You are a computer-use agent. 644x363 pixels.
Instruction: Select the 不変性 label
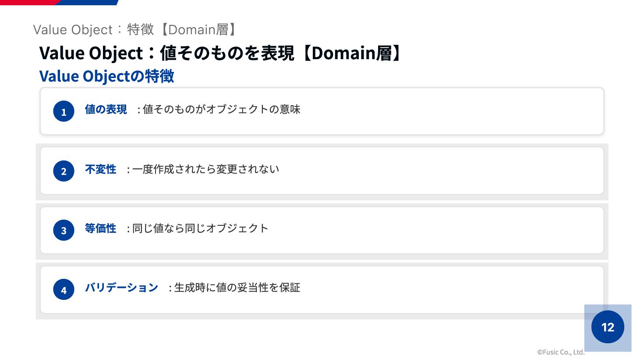point(100,169)
